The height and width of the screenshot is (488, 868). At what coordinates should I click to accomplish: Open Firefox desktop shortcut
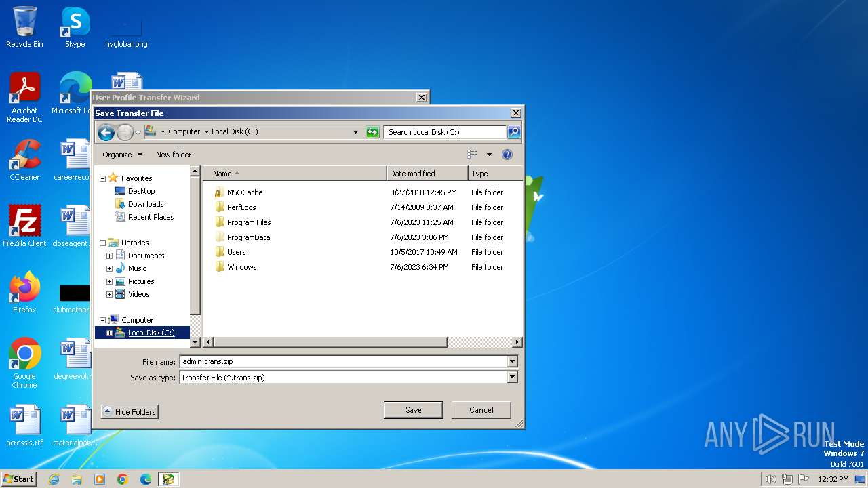click(x=24, y=293)
